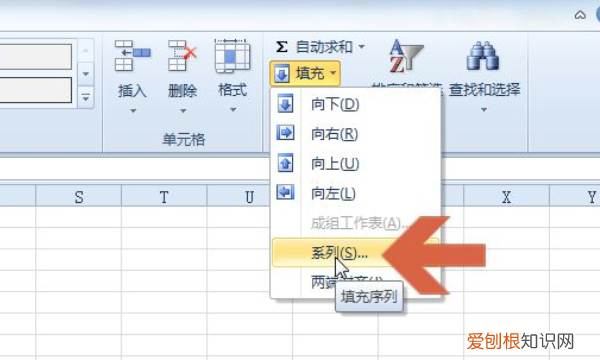Expand the styles gallery More arrow
This screenshot has width=600, height=360.
point(86,98)
